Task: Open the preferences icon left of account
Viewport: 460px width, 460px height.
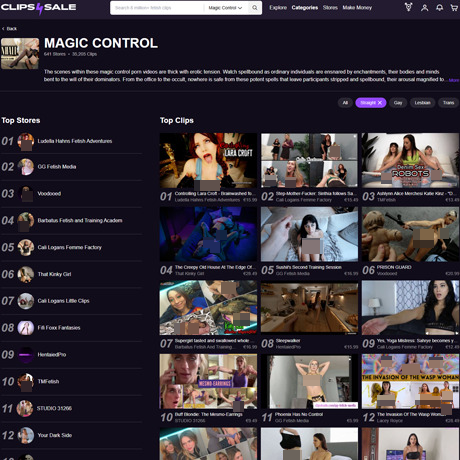Action: click(408, 7)
